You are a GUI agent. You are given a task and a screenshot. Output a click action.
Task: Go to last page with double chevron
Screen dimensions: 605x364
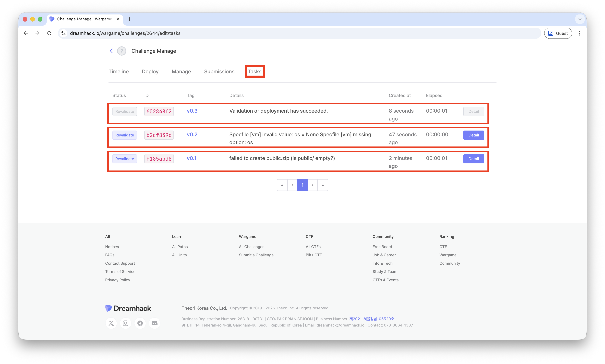[x=323, y=185]
